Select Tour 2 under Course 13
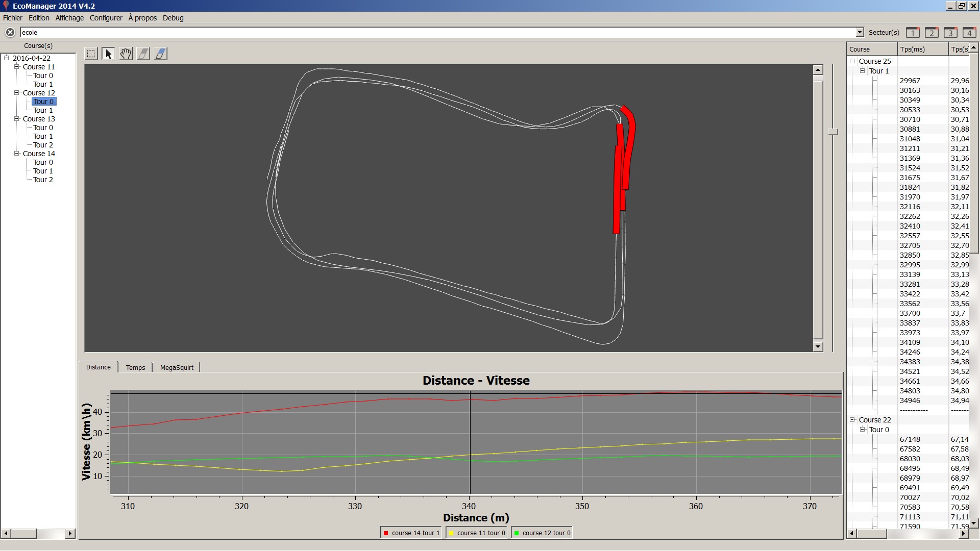The width and height of the screenshot is (980, 551). tap(43, 145)
